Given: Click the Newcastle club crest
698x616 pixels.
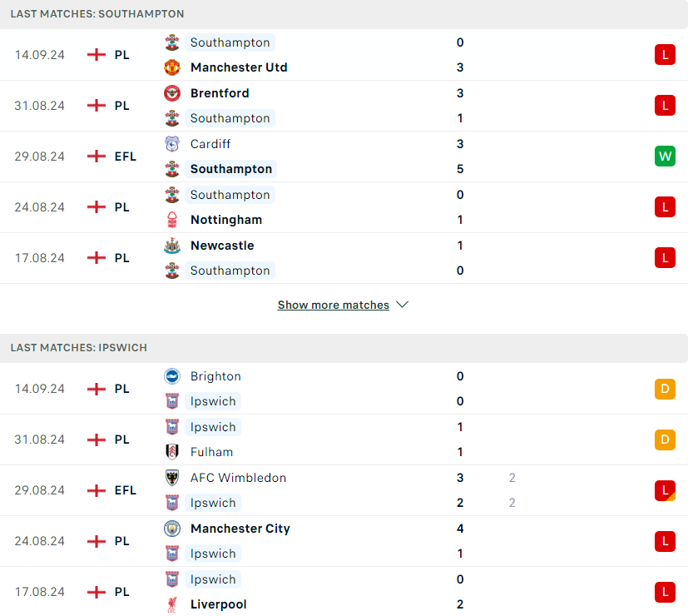Looking at the screenshot, I should point(172,246).
